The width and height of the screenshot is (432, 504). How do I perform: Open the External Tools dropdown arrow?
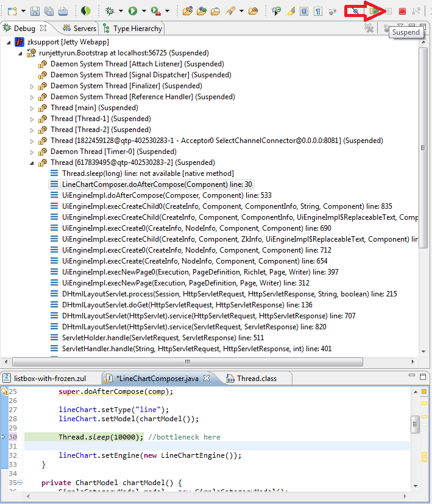pos(167,11)
